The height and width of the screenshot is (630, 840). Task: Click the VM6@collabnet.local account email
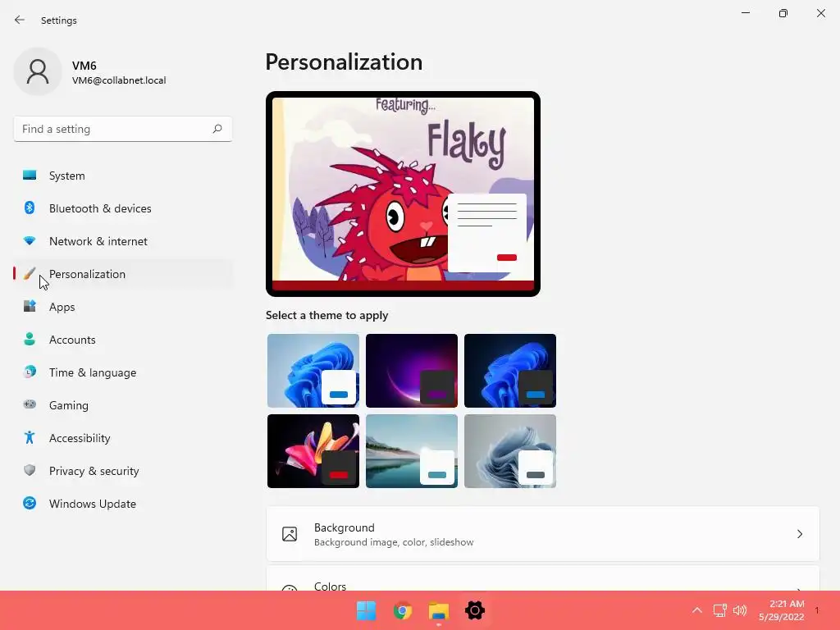[119, 80]
